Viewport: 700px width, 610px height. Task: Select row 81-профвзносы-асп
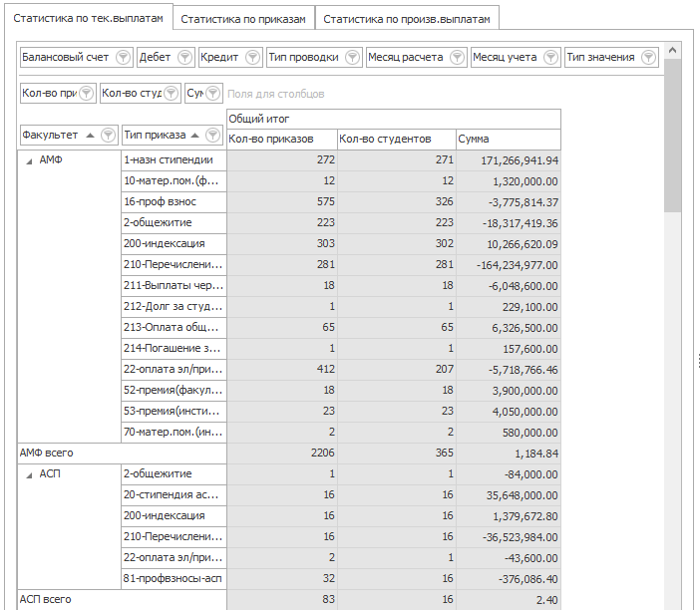[174, 579]
